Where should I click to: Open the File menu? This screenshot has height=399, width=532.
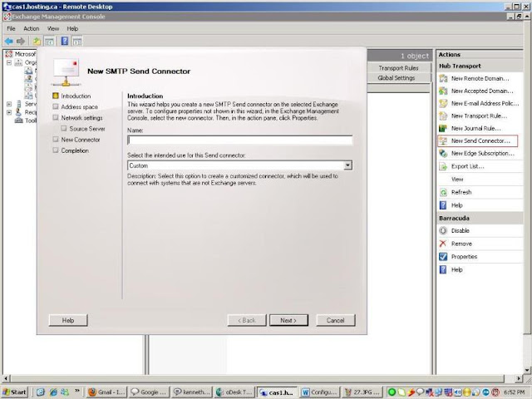click(x=11, y=29)
